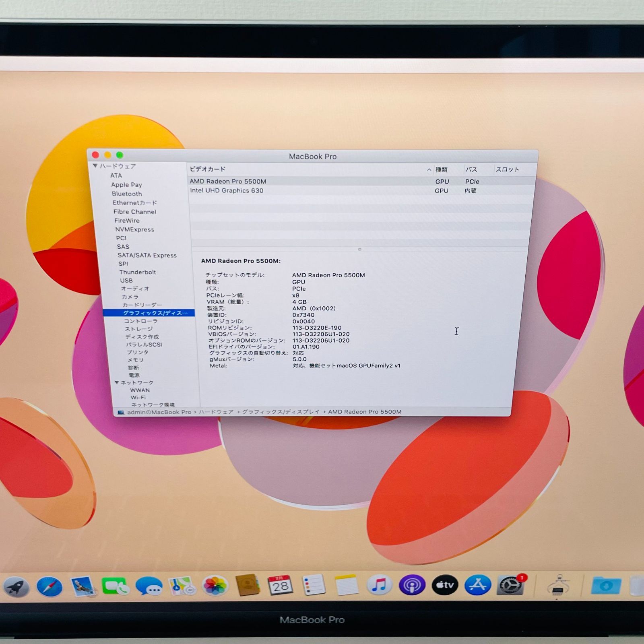The image size is (644, 644).
Task: Open App Store from the Dock
Action: [478, 585]
